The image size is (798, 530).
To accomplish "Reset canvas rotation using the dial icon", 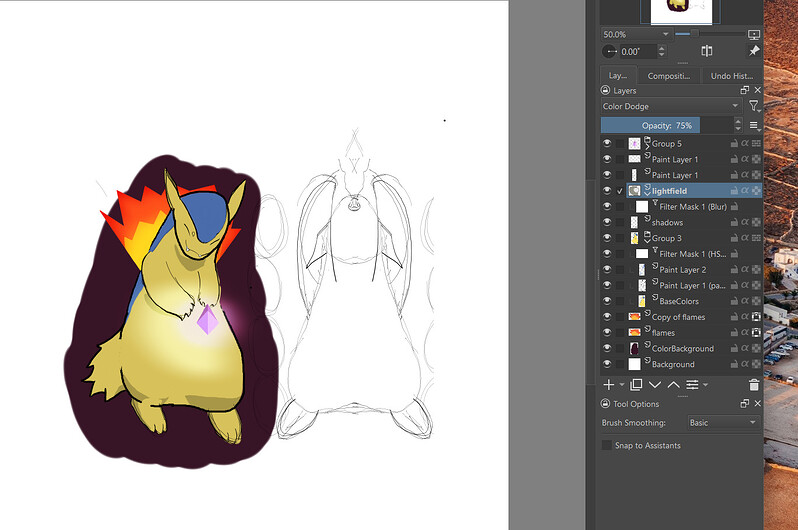I will pyautogui.click(x=610, y=51).
